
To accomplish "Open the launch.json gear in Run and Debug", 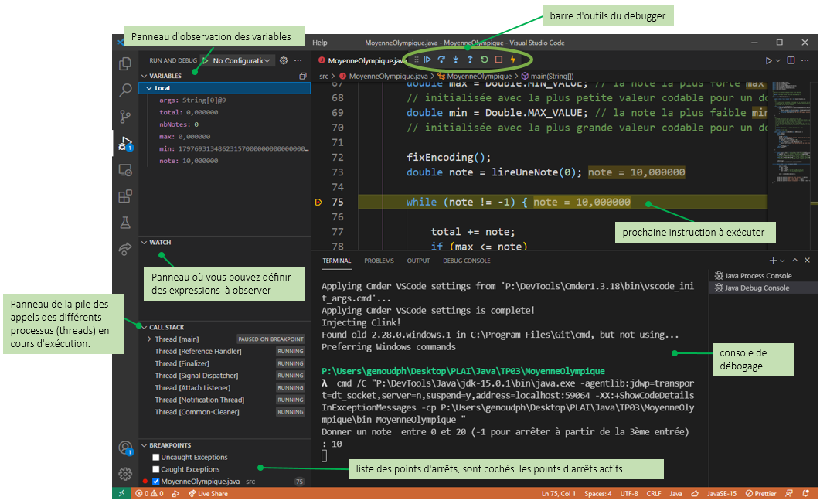I will [284, 60].
